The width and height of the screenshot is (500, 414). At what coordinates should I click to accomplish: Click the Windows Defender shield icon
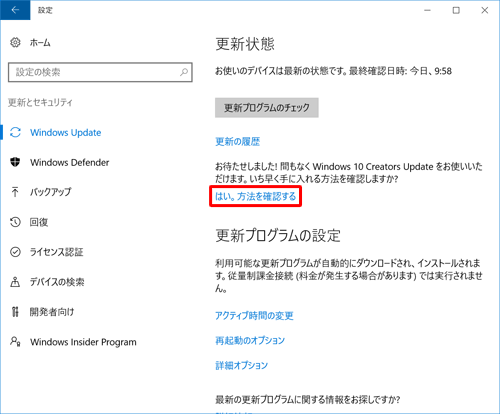click(x=15, y=162)
